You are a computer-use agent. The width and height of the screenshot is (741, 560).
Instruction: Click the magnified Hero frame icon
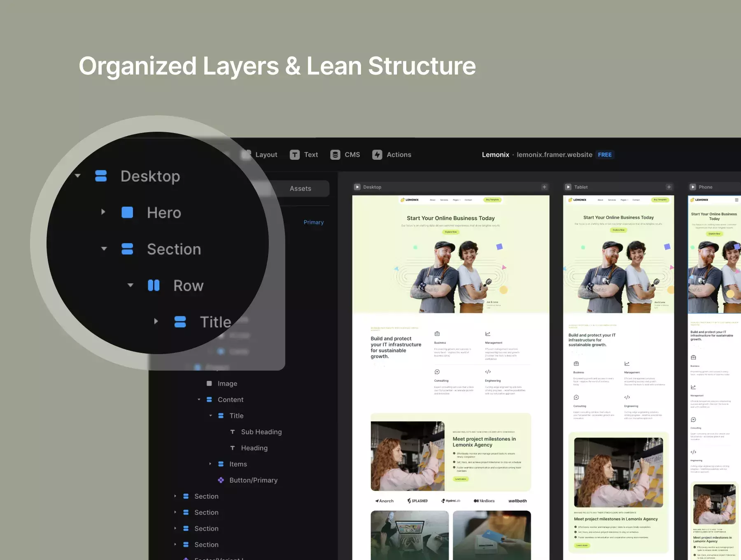point(127,212)
